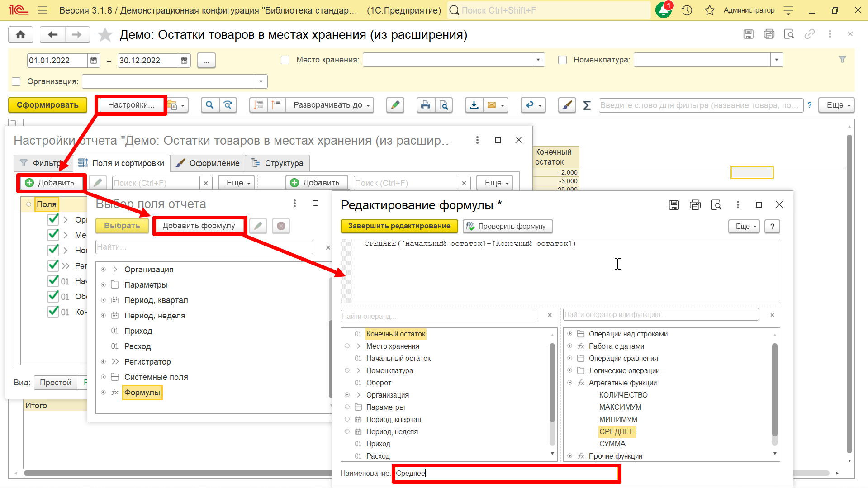Screen dimensions: 868x488
Task: Uncheck the fourth field checkbox under Поля
Action: pyautogui.click(x=53, y=265)
